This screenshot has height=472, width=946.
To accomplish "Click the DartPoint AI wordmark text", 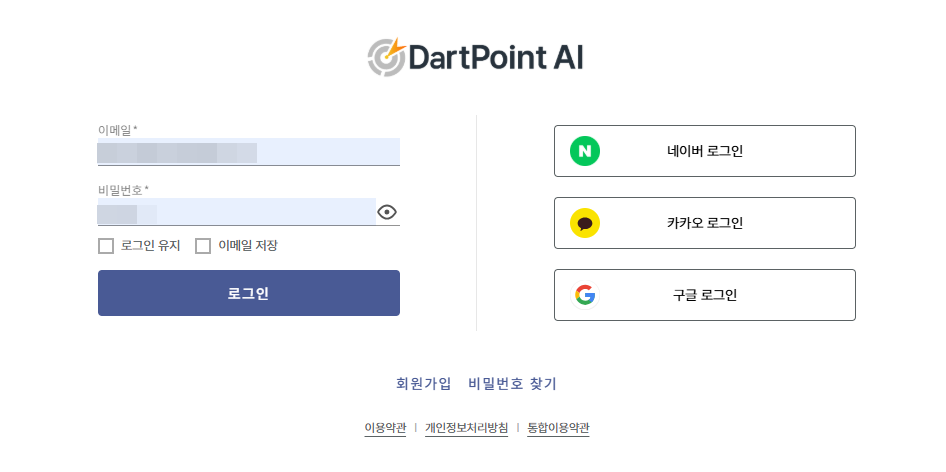I will (497, 58).
